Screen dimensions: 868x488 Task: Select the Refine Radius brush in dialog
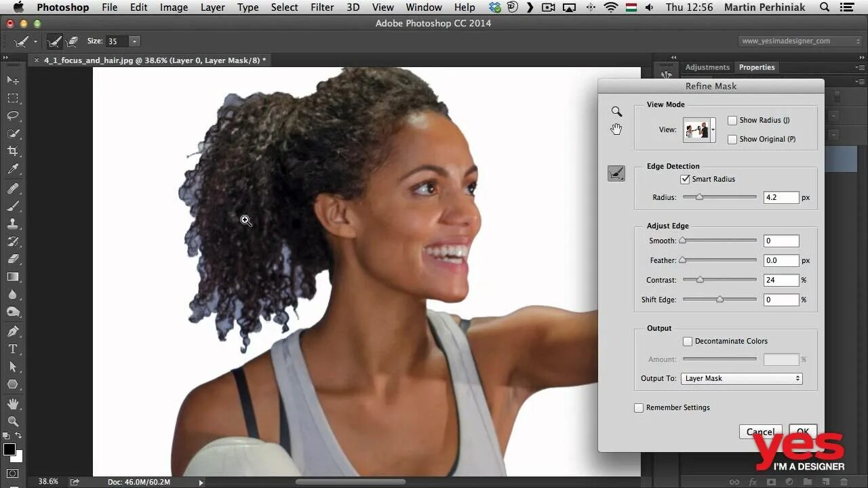(x=616, y=174)
